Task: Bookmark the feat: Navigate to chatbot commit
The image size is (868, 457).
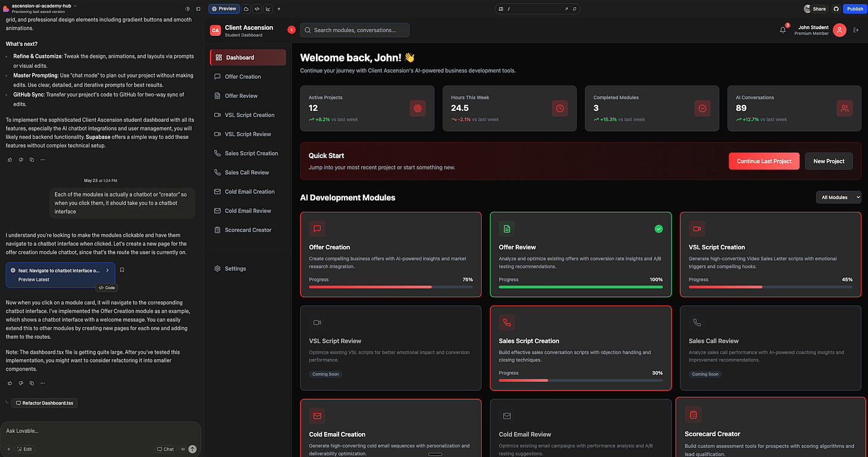Action: click(122, 270)
